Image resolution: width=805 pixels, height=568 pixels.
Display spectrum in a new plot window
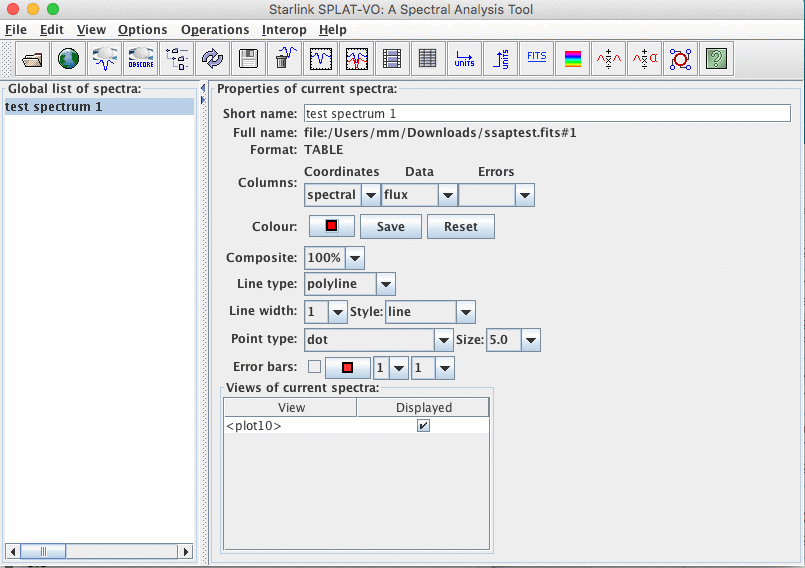coord(320,59)
